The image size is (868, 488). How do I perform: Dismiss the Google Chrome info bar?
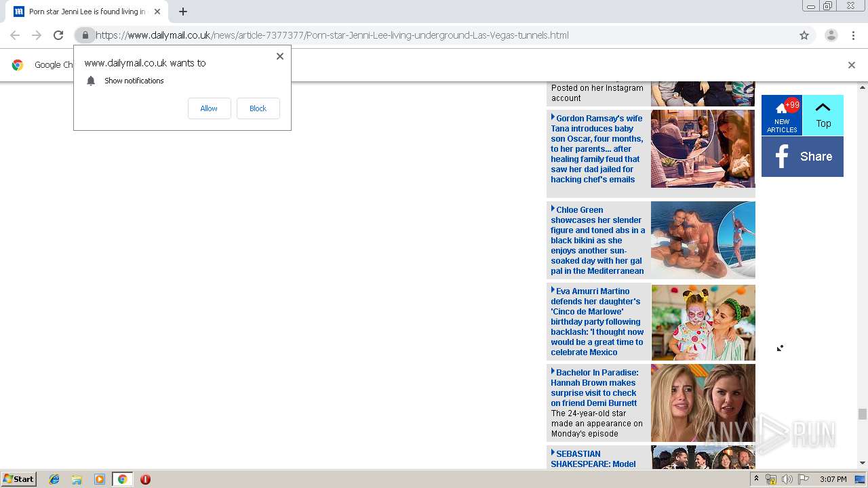852,65
